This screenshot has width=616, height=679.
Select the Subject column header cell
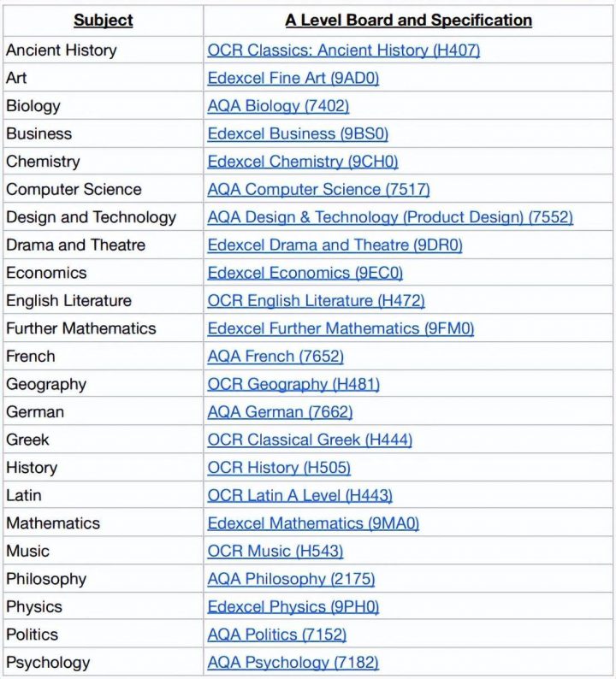(103, 21)
